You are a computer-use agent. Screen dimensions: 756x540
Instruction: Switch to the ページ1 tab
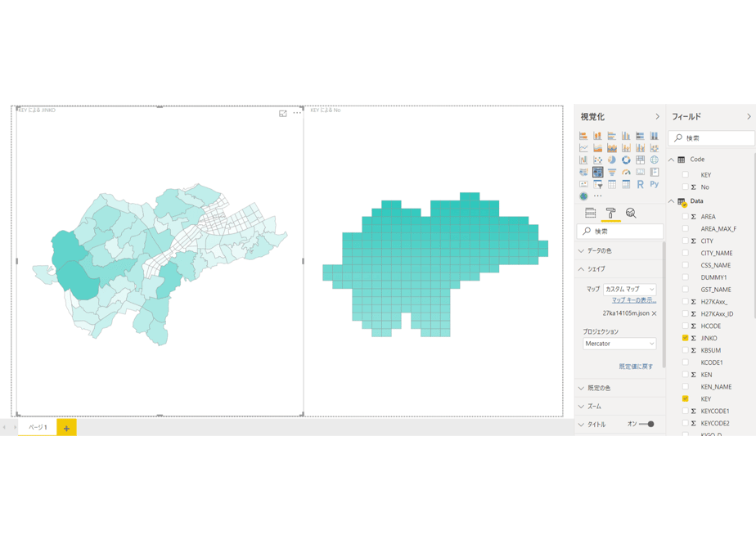point(38,427)
